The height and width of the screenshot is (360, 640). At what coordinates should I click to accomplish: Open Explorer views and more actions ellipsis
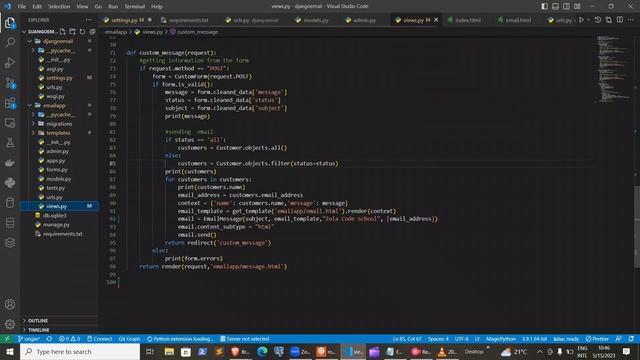click(89, 20)
